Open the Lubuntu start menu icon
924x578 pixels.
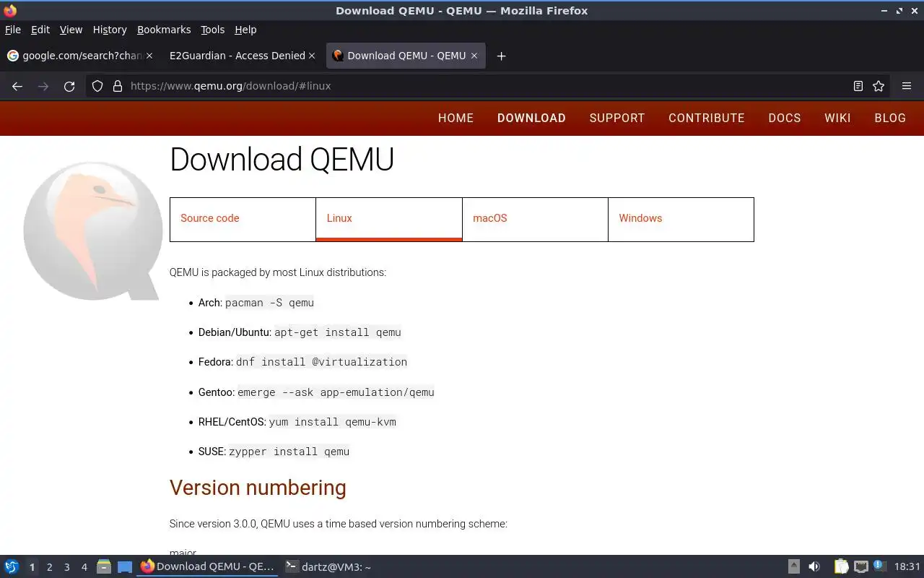click(x=12, y=567)
